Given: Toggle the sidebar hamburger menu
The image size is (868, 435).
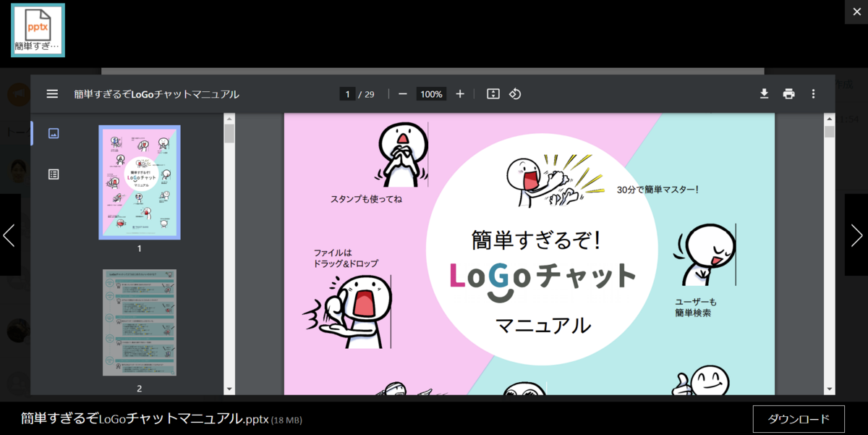Looking at the screenshot, I should (x=52, y=94).
